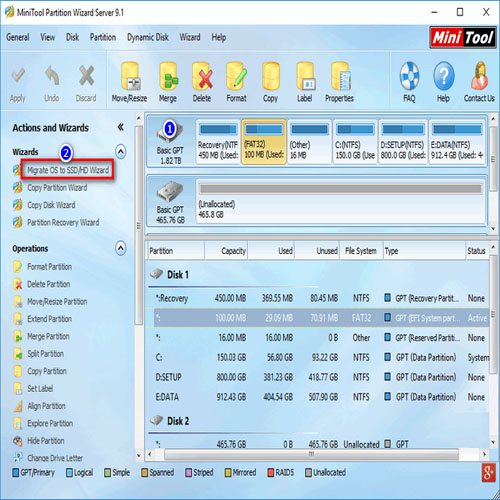Open the Dynamic Disk menu
This screenshot has height=500, width=500.
click(148, 37)
